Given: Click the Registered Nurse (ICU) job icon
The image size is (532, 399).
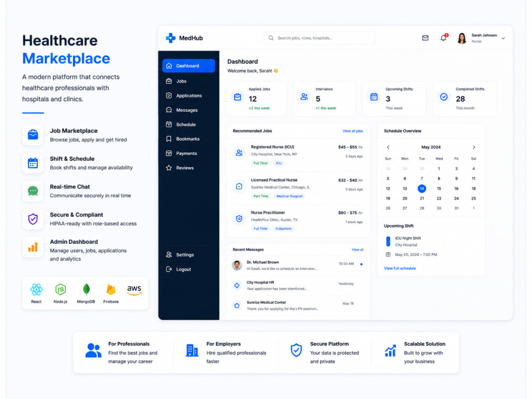Looking at the screenshot, I should point(239,153).
